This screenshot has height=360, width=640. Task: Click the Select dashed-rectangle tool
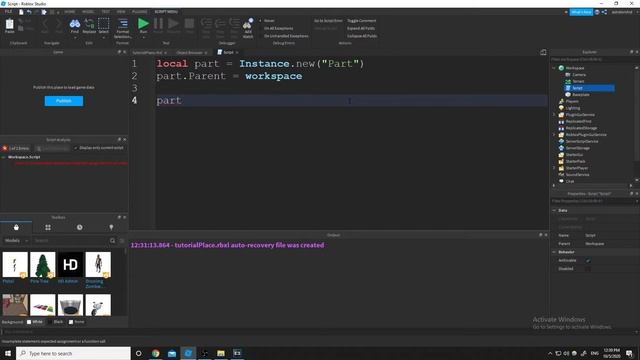coord(104,24)
